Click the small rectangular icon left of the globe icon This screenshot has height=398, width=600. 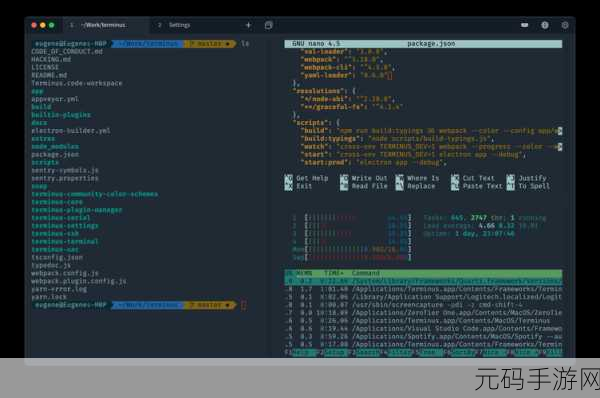pos(525,25)
